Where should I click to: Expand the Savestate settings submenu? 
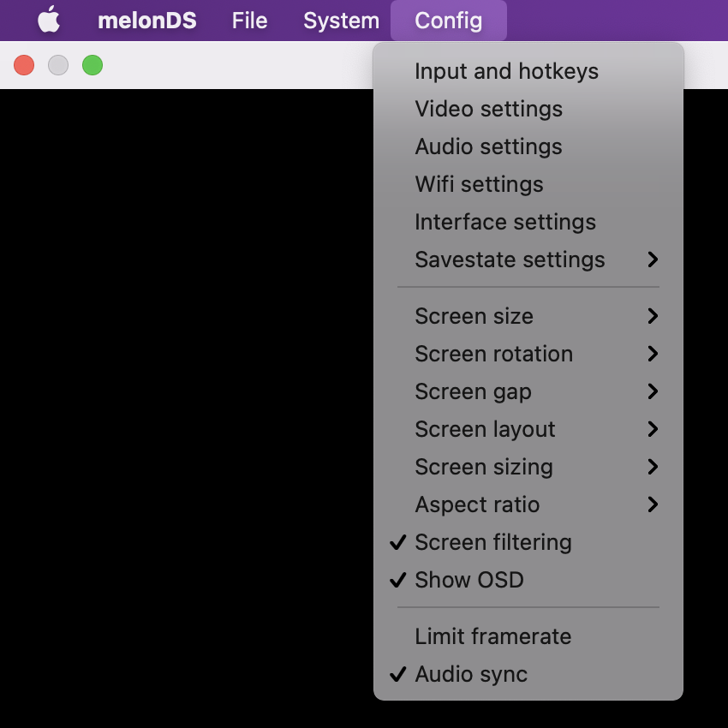tap(509, 260)
